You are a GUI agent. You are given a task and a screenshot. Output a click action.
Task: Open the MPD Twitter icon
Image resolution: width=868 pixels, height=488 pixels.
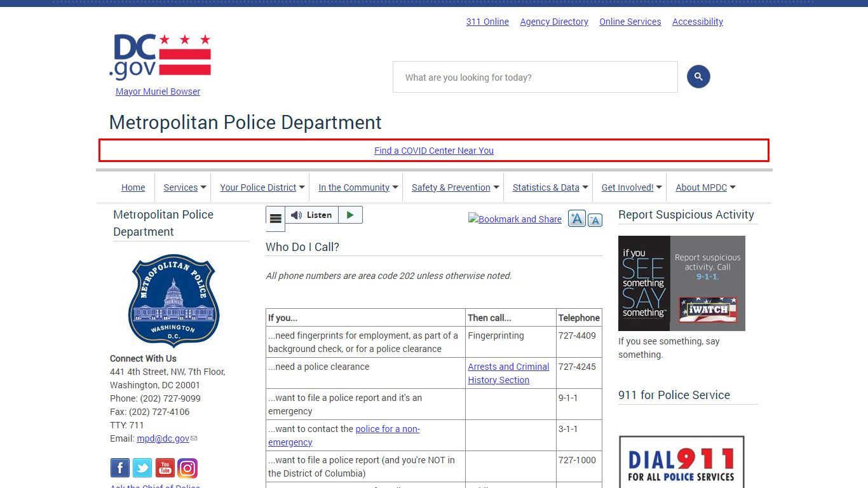(142, 468)
